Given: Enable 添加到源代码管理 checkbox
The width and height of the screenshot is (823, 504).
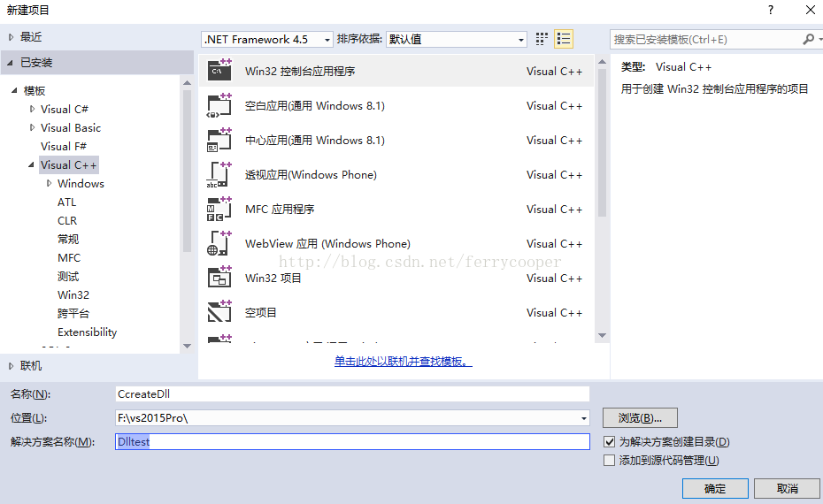Looking at the screenshot, I should click(609, 461).
